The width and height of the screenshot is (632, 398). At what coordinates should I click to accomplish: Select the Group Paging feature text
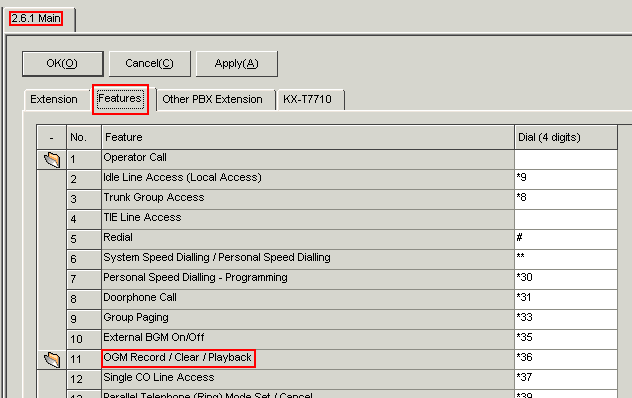click(x=136, y=317)
